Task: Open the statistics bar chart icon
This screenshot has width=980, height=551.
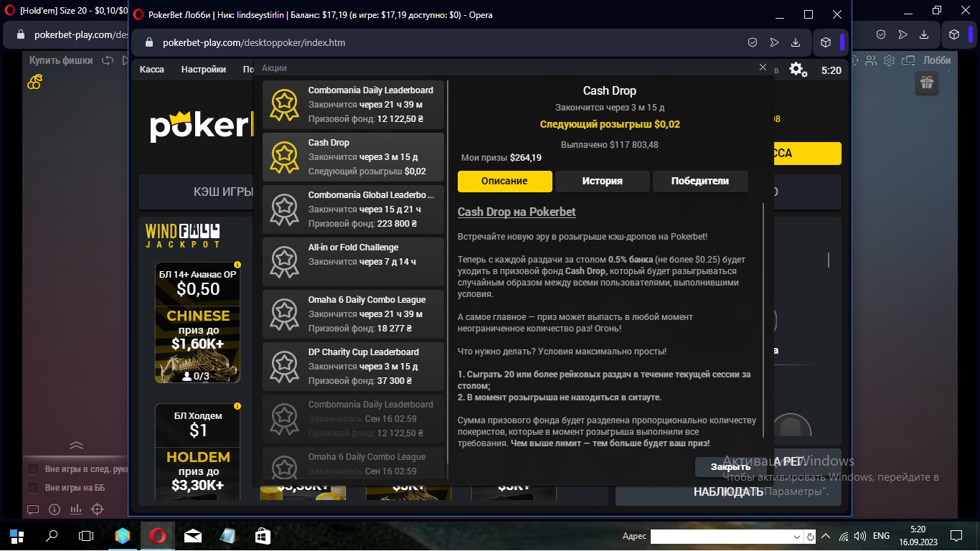Action: [76, 509]
